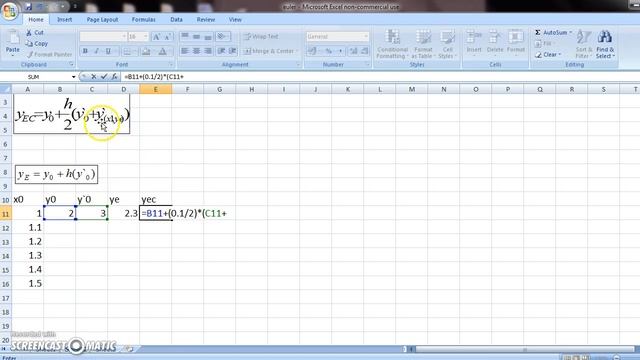Click the Clear button
640x360 pixels.
click(x=548, y=55)
